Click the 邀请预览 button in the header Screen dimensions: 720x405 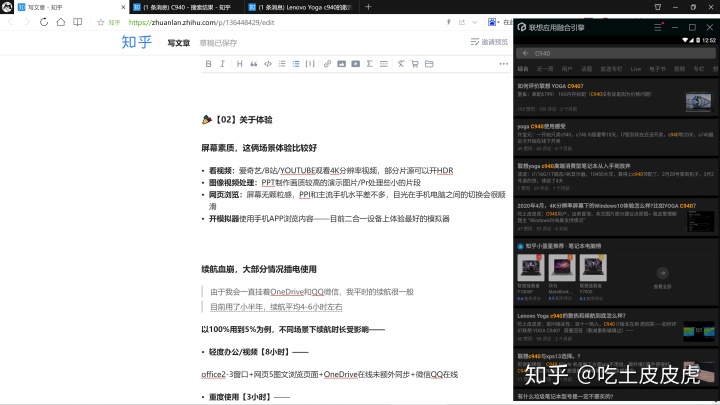489,42
